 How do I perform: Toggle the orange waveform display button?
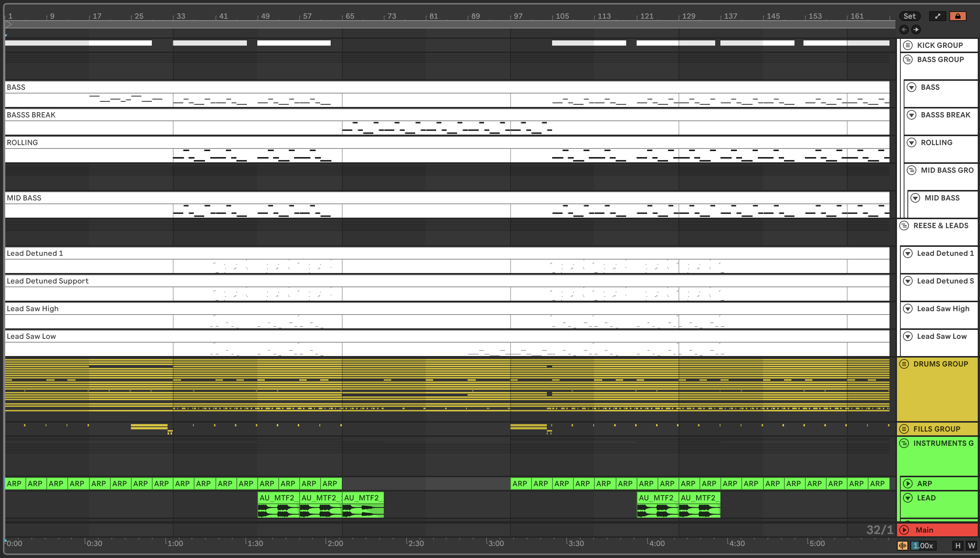(902, 546)
